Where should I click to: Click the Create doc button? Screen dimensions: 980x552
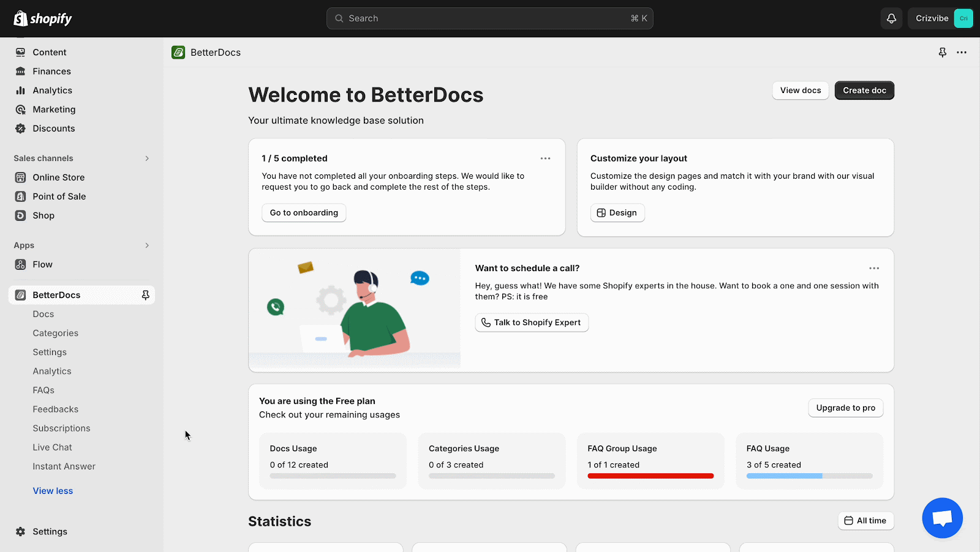point(864,90)
